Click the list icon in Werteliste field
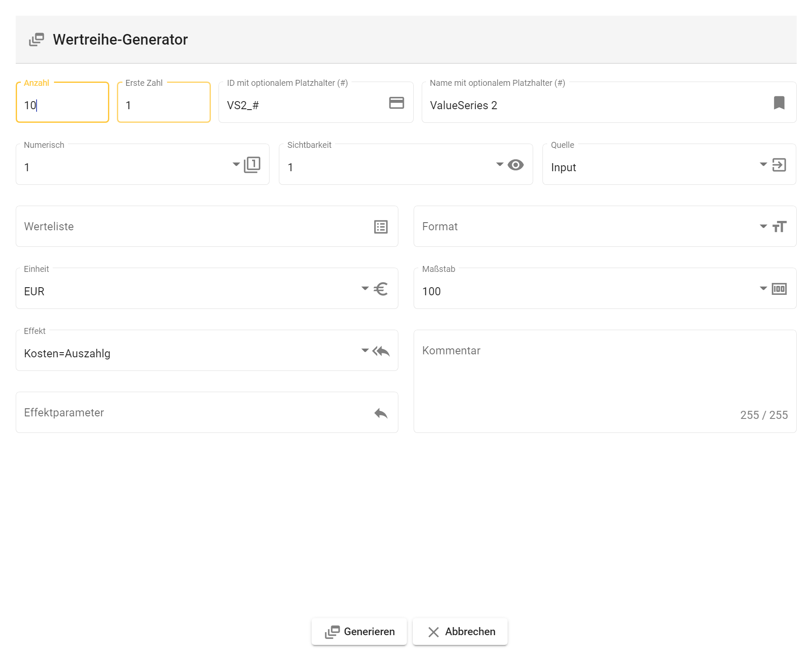812x653 pixels. [380, 227]
